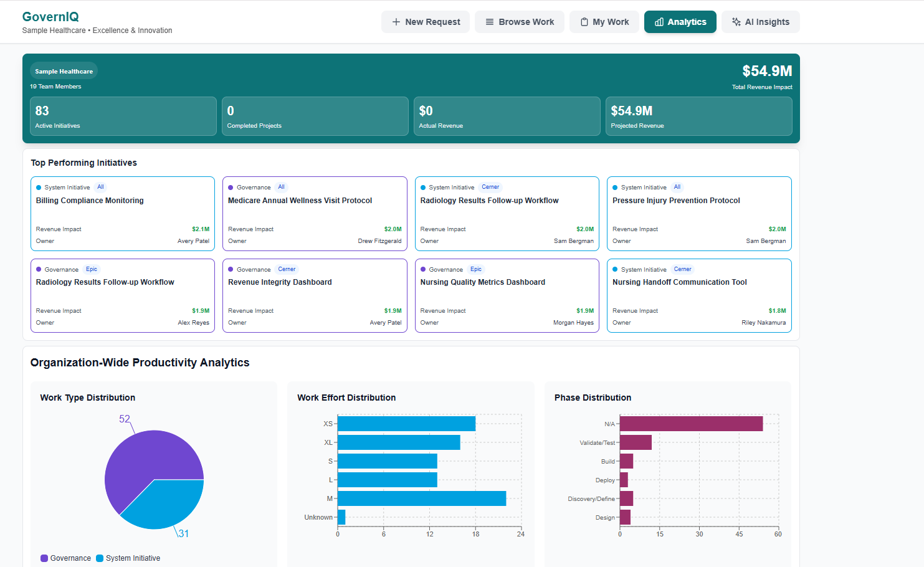The image size is (924, 567).
Task: Click the bar-chart icon on Analytics
Action: [x=660, y=22]
